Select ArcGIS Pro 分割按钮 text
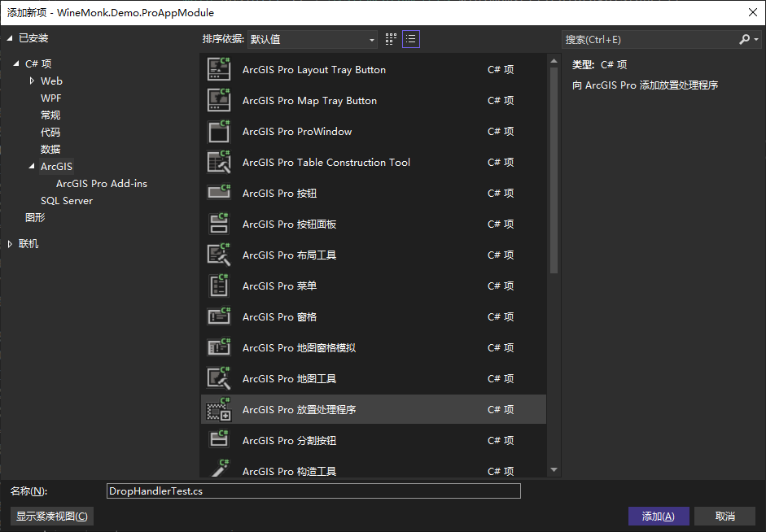This screenshot has width=766, height=532. 289,440
